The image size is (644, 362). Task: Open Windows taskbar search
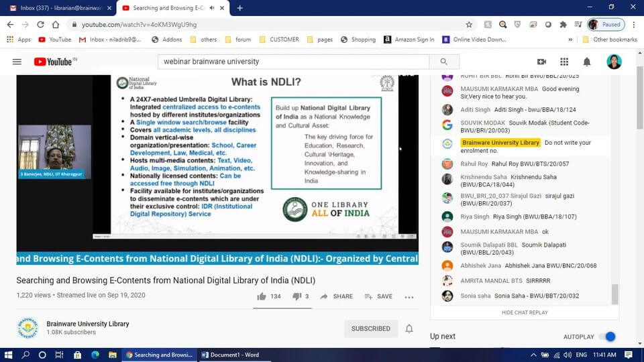25,355
